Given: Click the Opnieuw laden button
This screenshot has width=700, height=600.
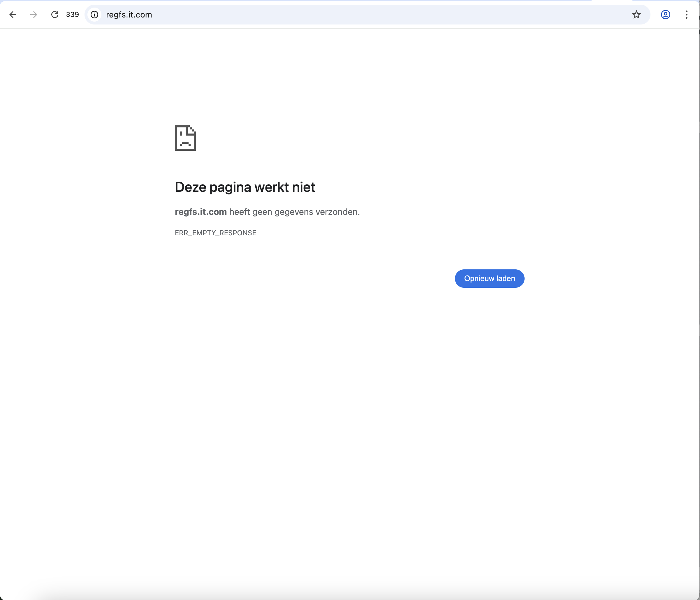Looking at the screenshot, I should click(489, 278).
